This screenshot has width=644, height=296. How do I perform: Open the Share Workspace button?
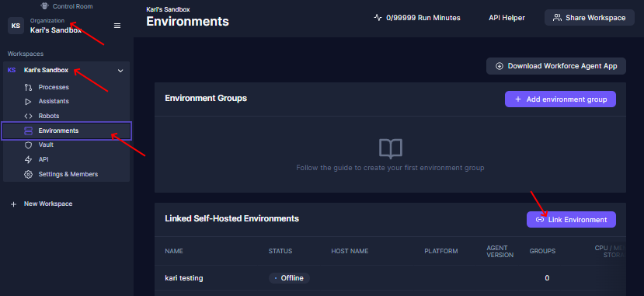pyautogui.click(x=590, y=18)
